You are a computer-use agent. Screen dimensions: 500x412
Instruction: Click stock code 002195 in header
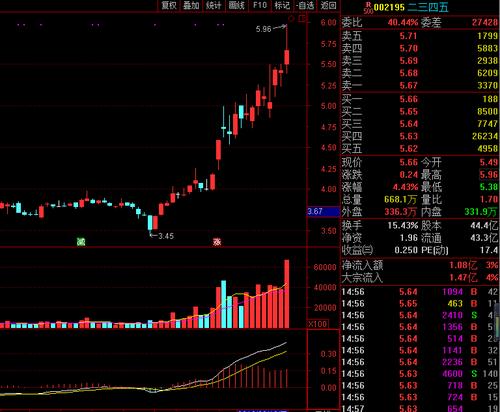(x=389, y=7)
